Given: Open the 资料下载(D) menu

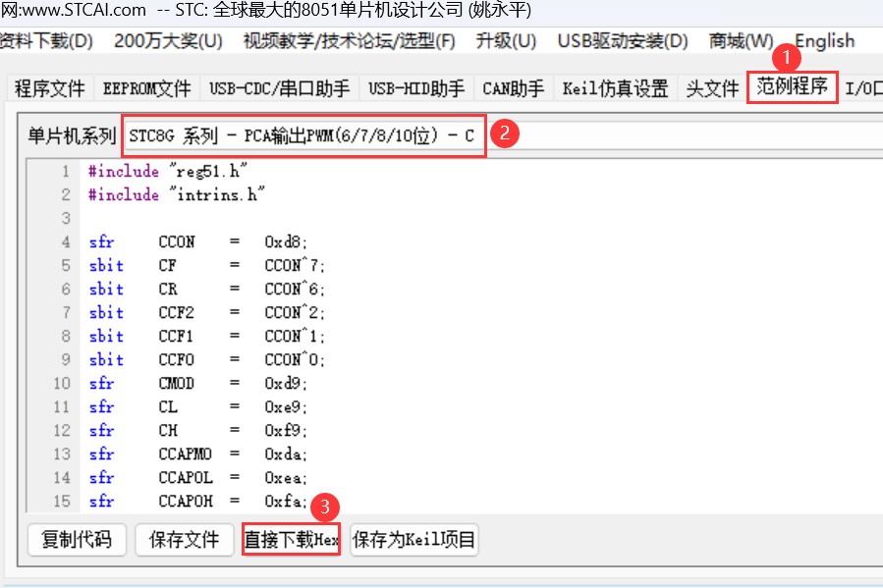Looking at the screenshot, I should click(x=46, y=41).
